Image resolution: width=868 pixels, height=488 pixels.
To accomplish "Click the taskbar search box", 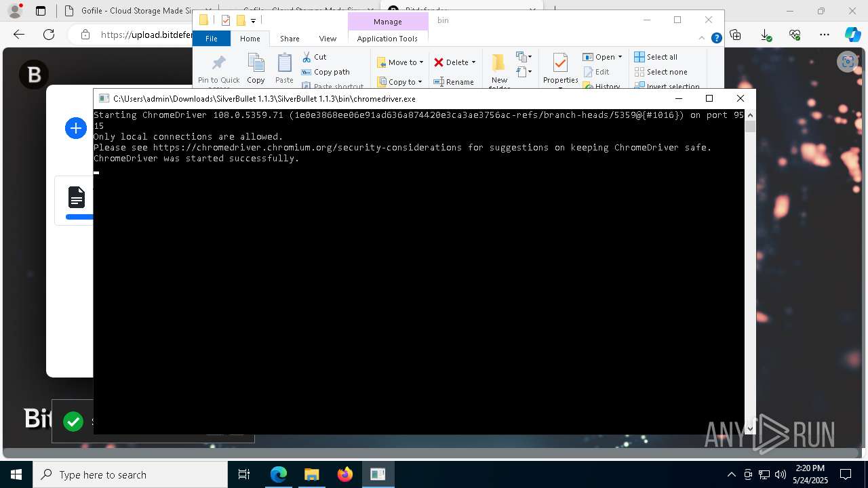I will [130, 474].
